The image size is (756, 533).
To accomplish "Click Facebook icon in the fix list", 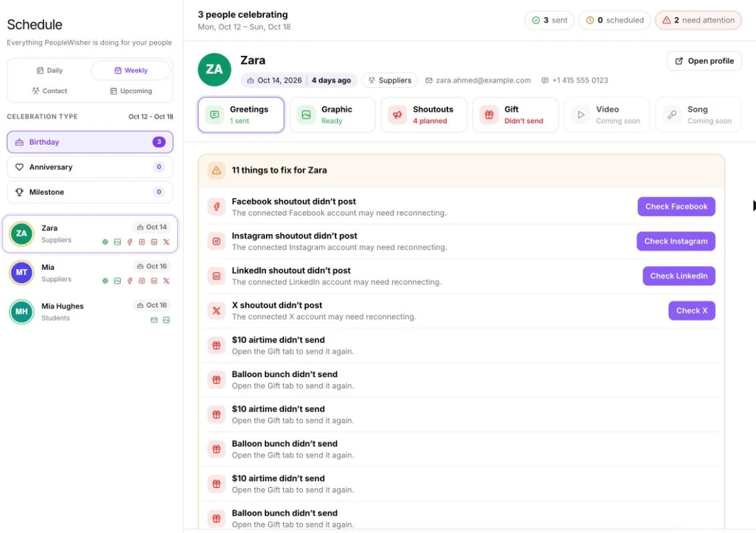I will pyautogui.click(x=217, y=207).
